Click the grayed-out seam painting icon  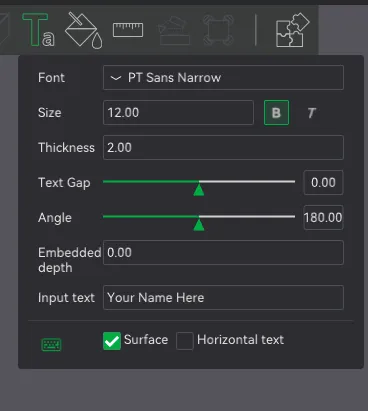(x=174, y=31)
